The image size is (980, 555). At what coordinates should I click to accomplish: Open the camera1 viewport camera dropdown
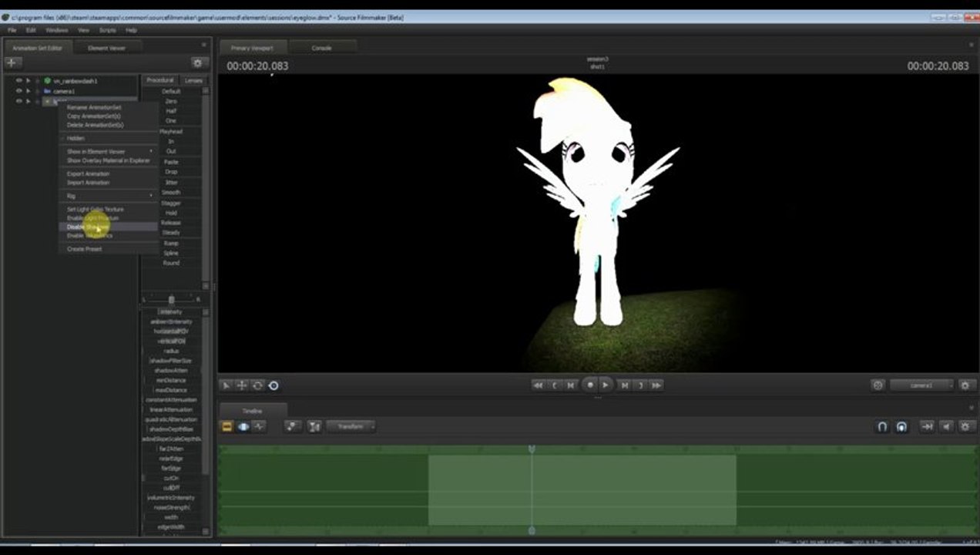(x=921, y=385)
